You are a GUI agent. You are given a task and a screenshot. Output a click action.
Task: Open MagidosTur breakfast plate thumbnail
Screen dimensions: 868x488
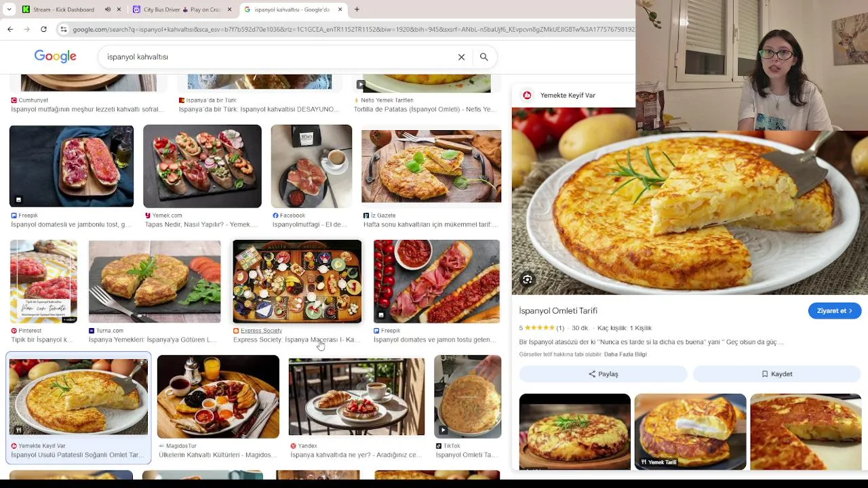click(218, 396)
